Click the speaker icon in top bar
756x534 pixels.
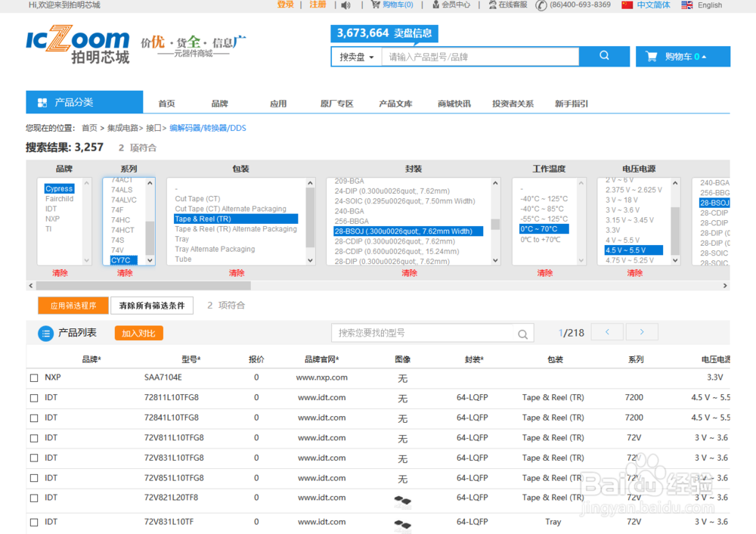pyautogui.click(x=345, y=5)
